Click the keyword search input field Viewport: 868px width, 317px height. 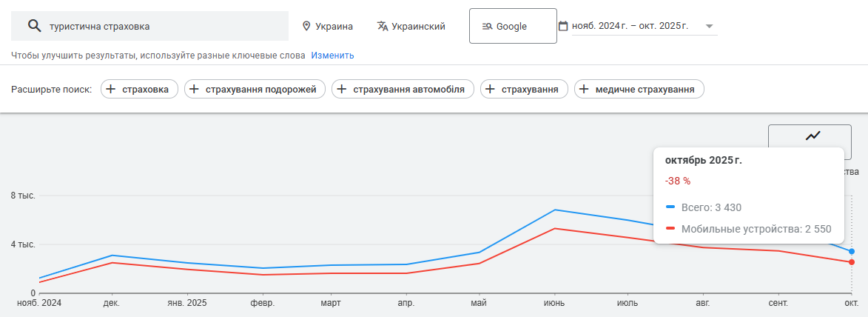click(x=163, y=27)
